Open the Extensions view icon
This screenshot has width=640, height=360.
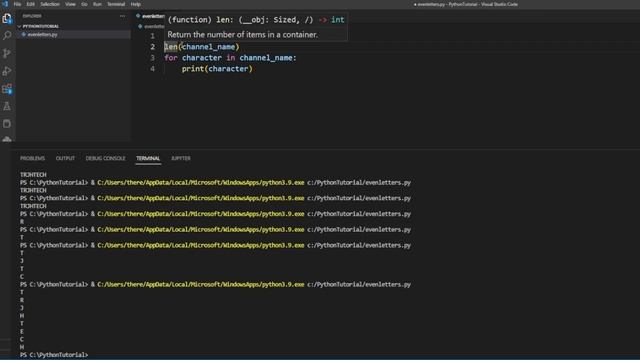(x=7, y=89)
